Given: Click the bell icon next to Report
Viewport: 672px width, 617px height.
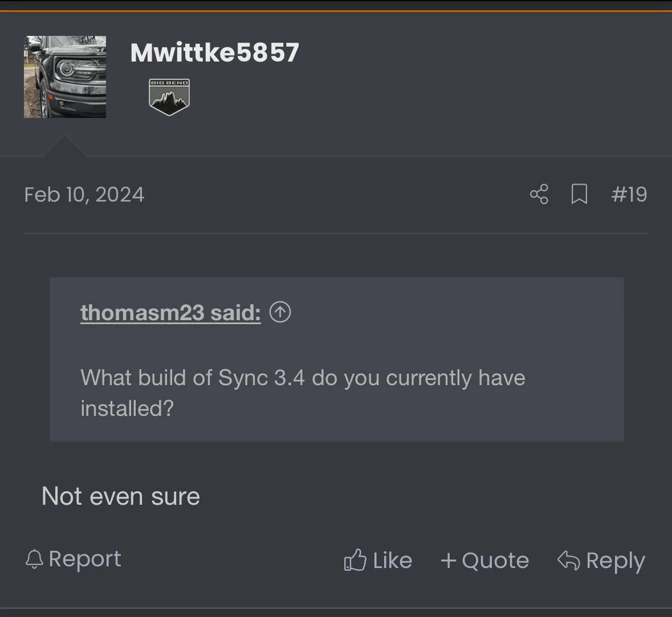Looking at the screenshot, I should pos(34,559).
